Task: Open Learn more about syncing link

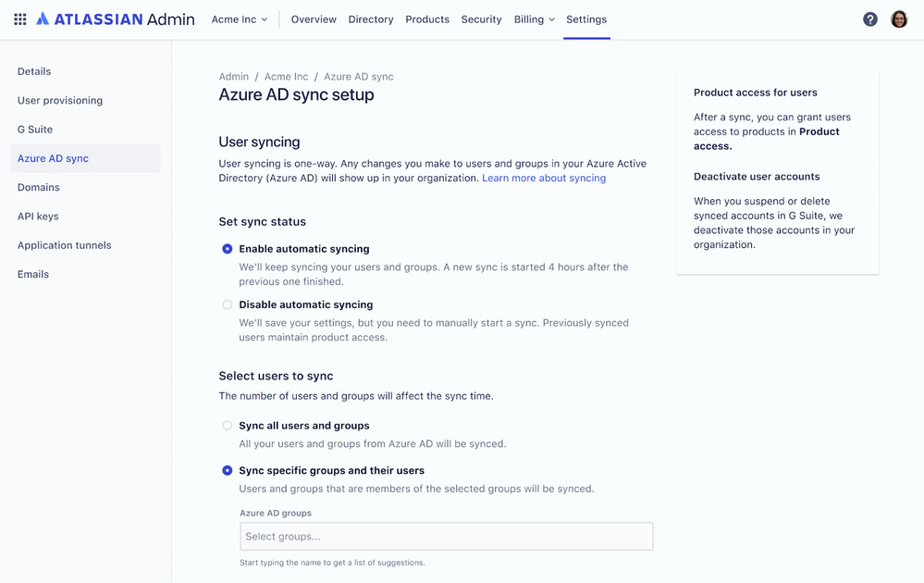Action: coord(544,178)
